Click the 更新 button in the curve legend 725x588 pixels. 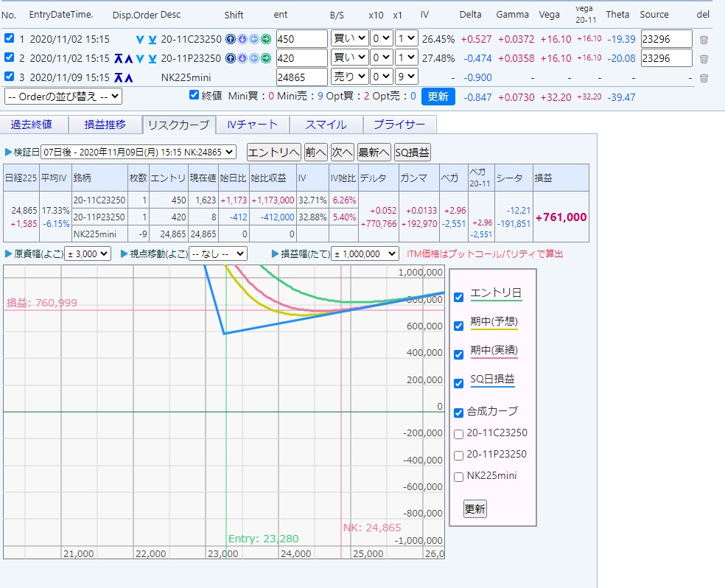[x=474, y=509]
